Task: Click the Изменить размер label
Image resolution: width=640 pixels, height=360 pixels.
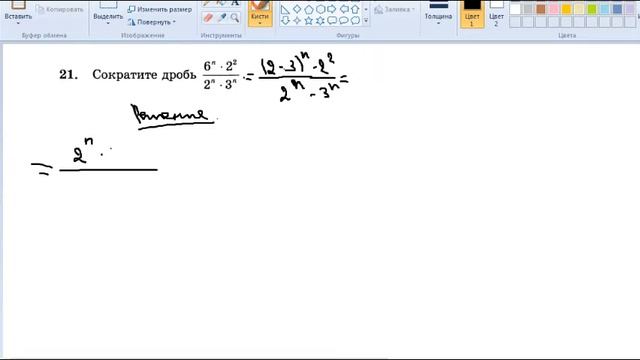Action: 164,9
